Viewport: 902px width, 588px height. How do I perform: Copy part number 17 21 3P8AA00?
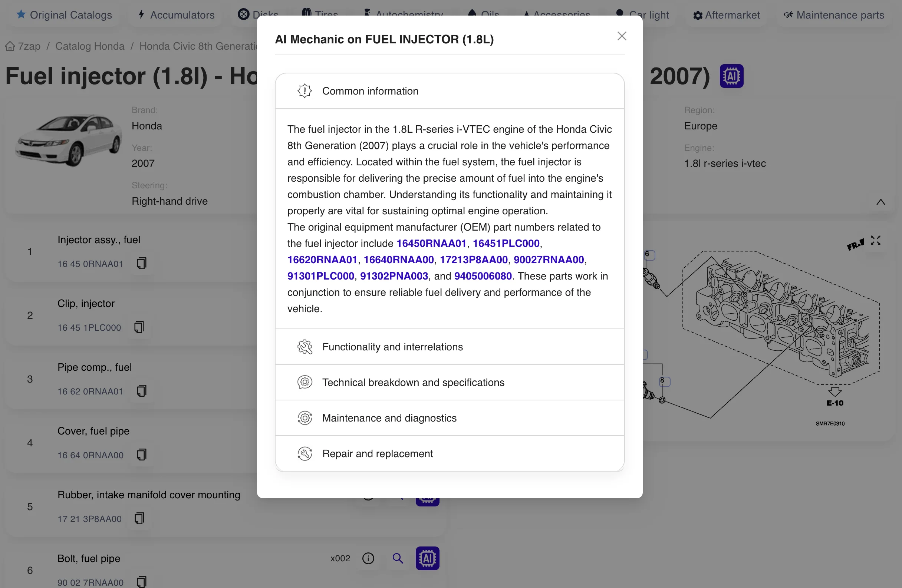[139, 518]
